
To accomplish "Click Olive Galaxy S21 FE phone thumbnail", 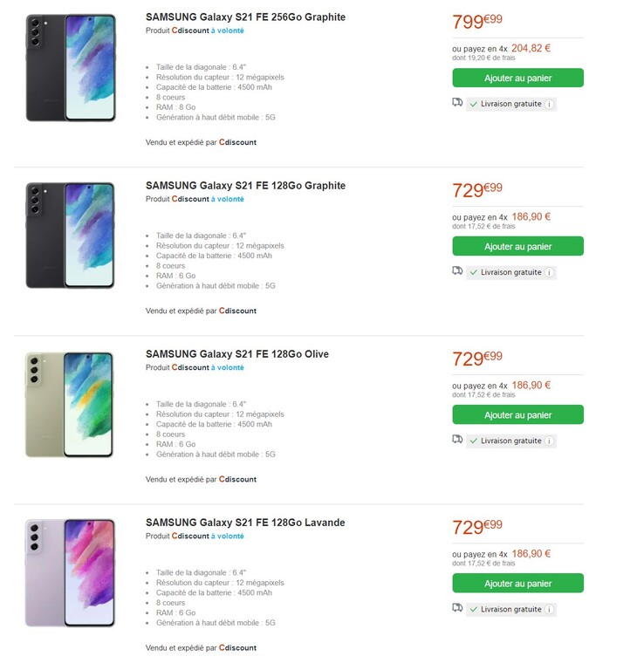I will coord(70,405).
